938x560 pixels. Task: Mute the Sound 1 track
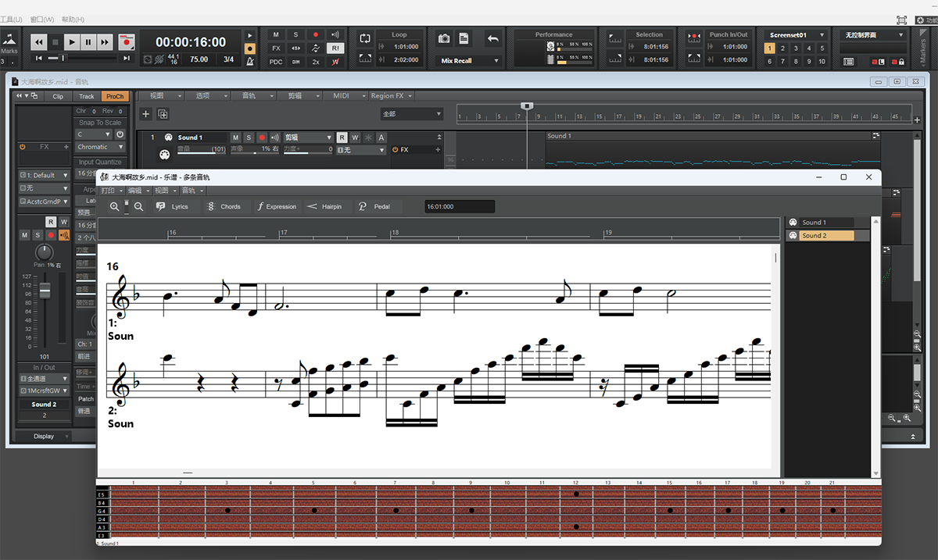(236, 137)
